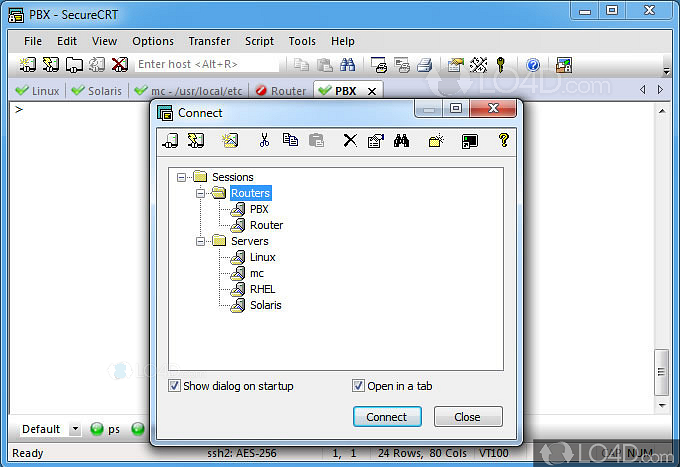
Task: Click the Delete X icon in dialog
Action: [x=350, y=140]
